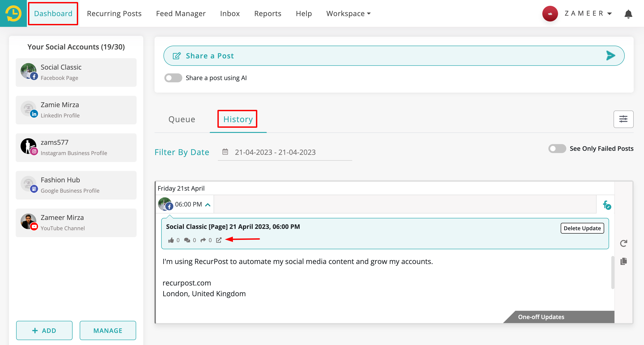Collapse the 06:00 PM post chevron
This screenshot has width=644, height=345.
point(208,205)
